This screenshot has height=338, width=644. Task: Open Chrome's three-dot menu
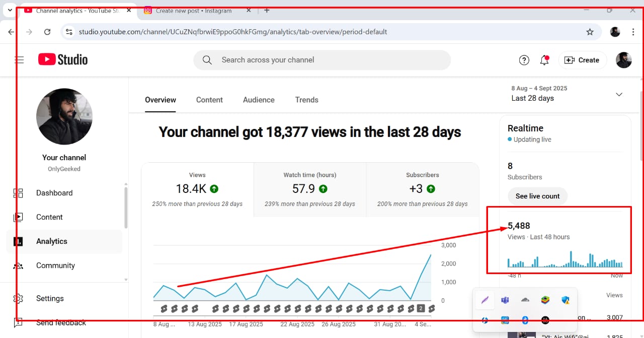coord(633,31)
